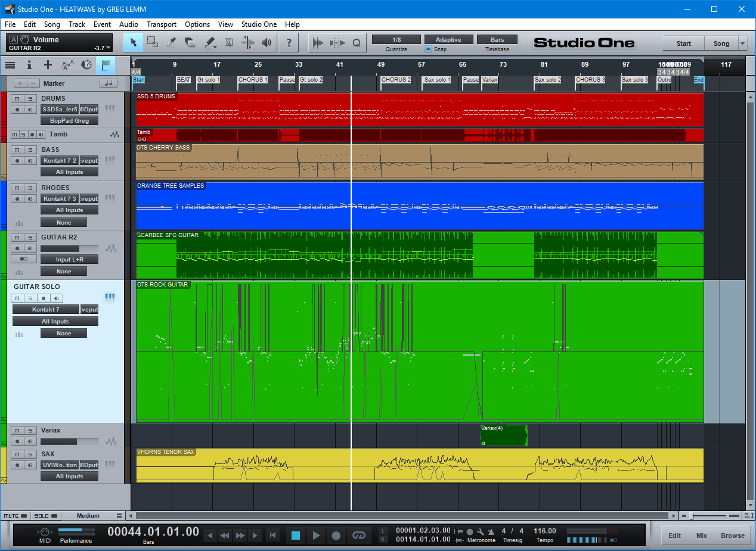Adjust the GUITAR R2 volume fader
The width and height of the screenshot is (756, 551).
point(69,248)
